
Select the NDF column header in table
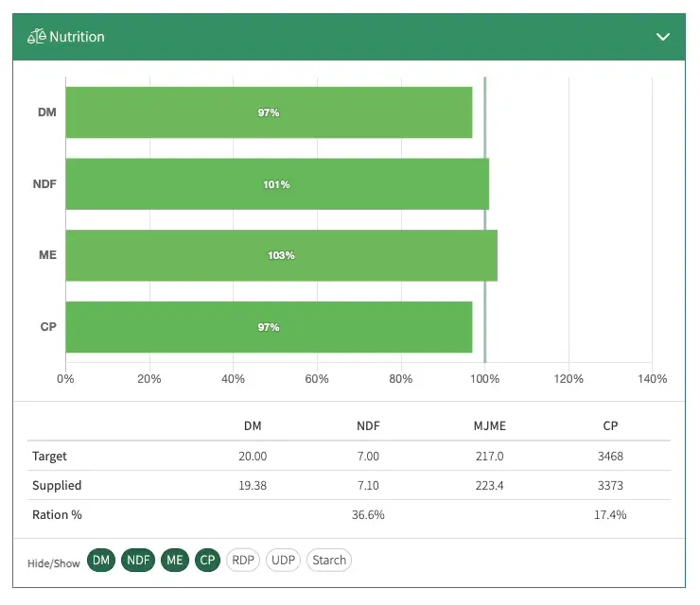click(368, 426)
